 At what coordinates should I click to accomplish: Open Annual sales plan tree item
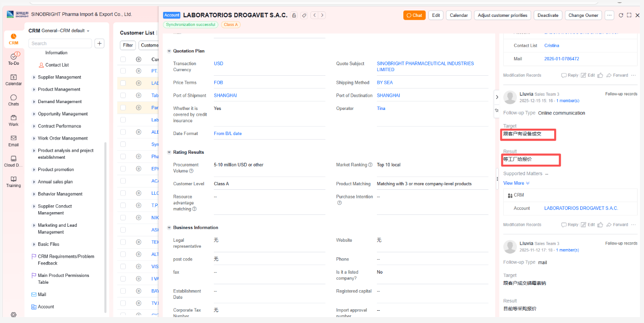pyautogui.click(x=55, y=182)
